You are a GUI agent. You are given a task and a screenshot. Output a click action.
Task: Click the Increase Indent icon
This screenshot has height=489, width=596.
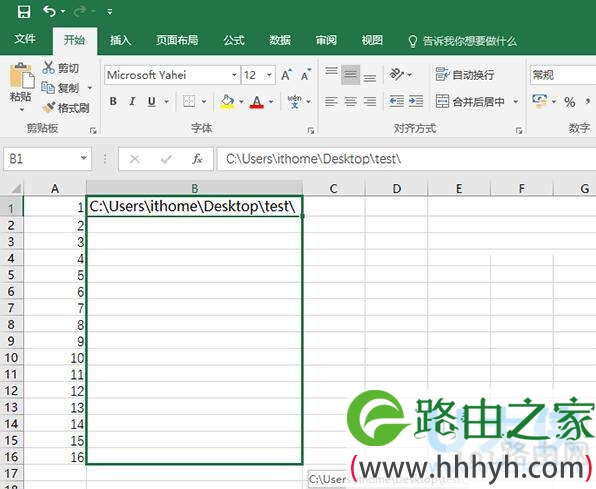pyautogui.click(x=416, y=101)
